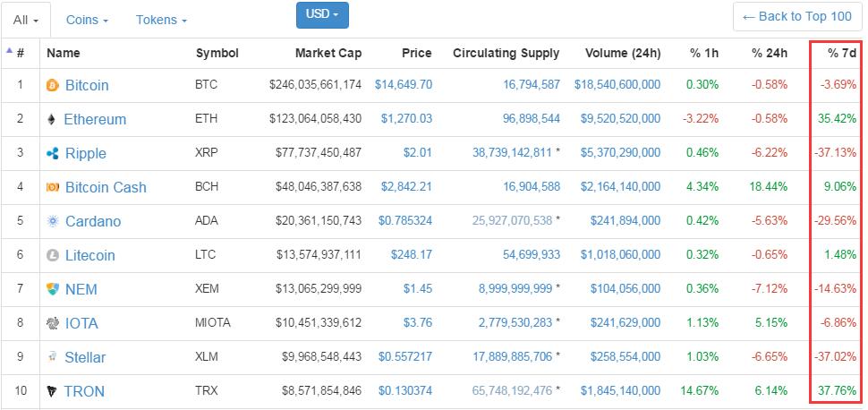Image resolution: width=868 pixels, height=410 pixels.
Task: Click Bitcoin's price $14,649.70 link
Action: tap(404, 86)
